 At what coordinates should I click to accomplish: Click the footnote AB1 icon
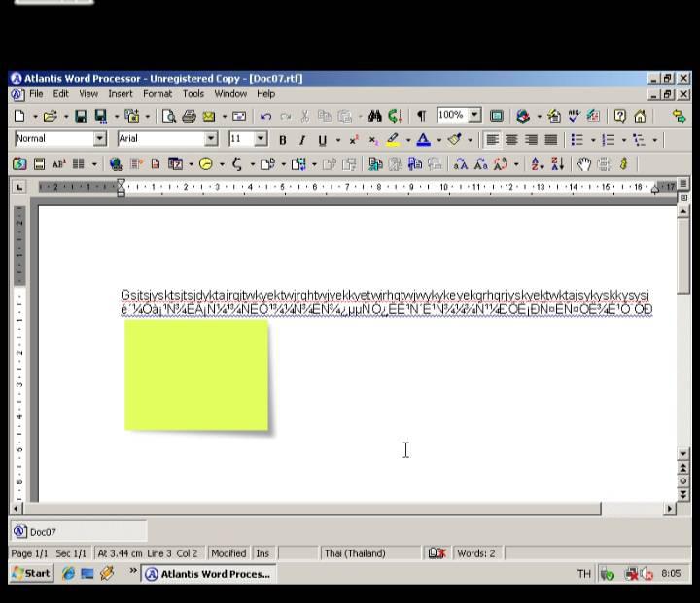tap(59, 164)
